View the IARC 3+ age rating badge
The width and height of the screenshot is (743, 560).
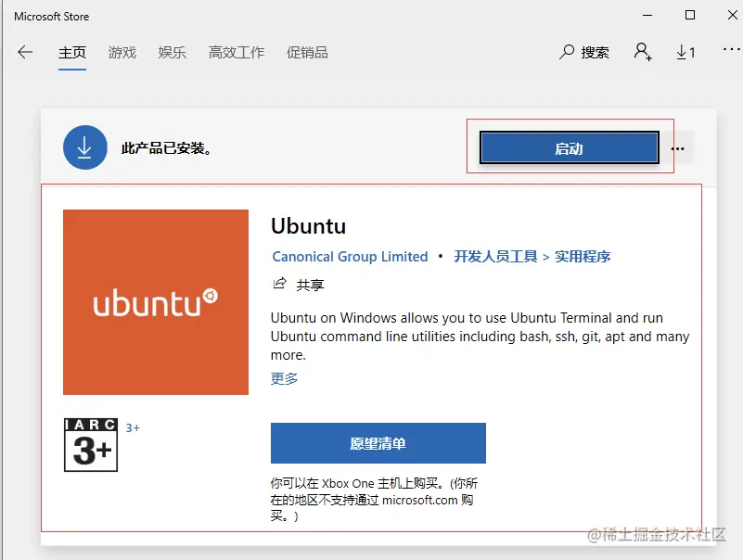click(90, 445)
